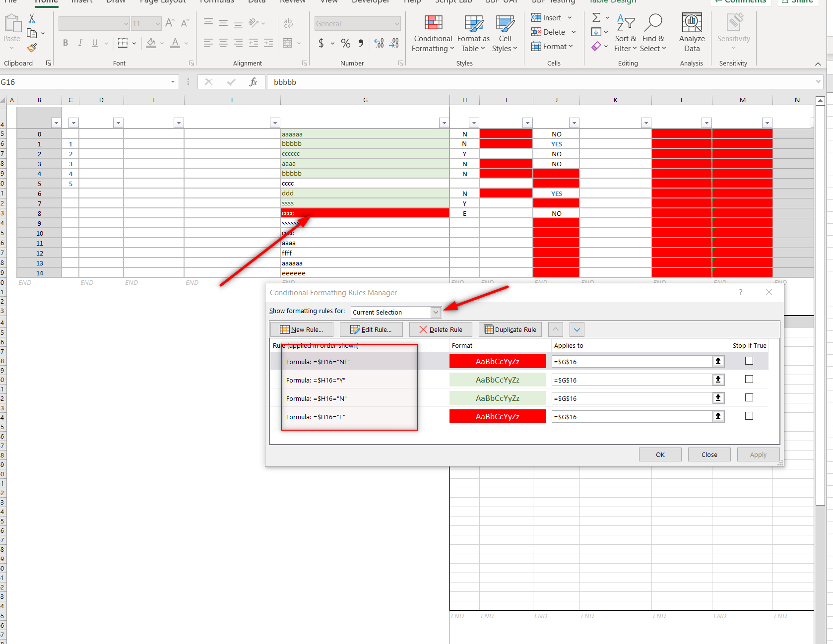833x644 pixels.
Task: Select the Font Color swatch
Action: (176, 43)
